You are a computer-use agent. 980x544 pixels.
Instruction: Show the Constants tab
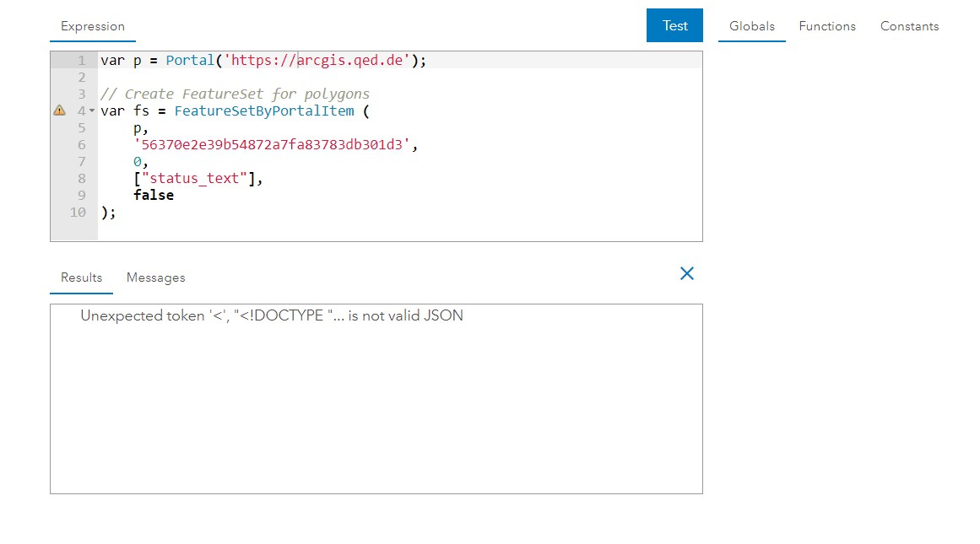coord(909,26)
